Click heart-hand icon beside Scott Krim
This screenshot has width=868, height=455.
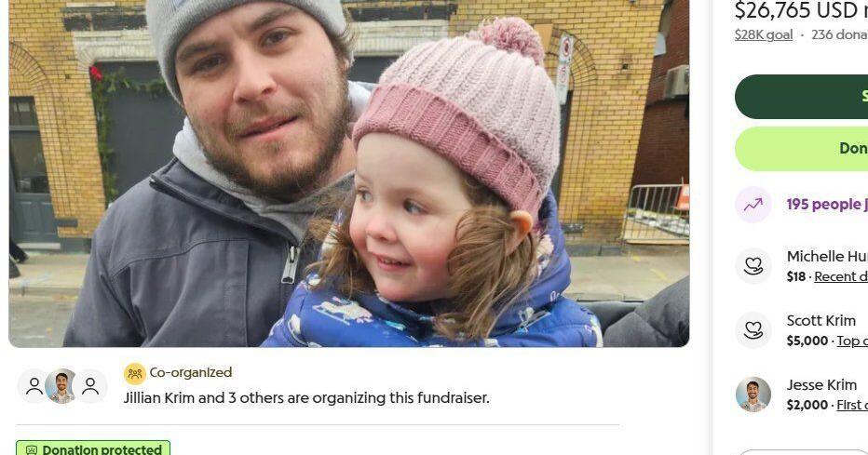click(x=753, y=330)
